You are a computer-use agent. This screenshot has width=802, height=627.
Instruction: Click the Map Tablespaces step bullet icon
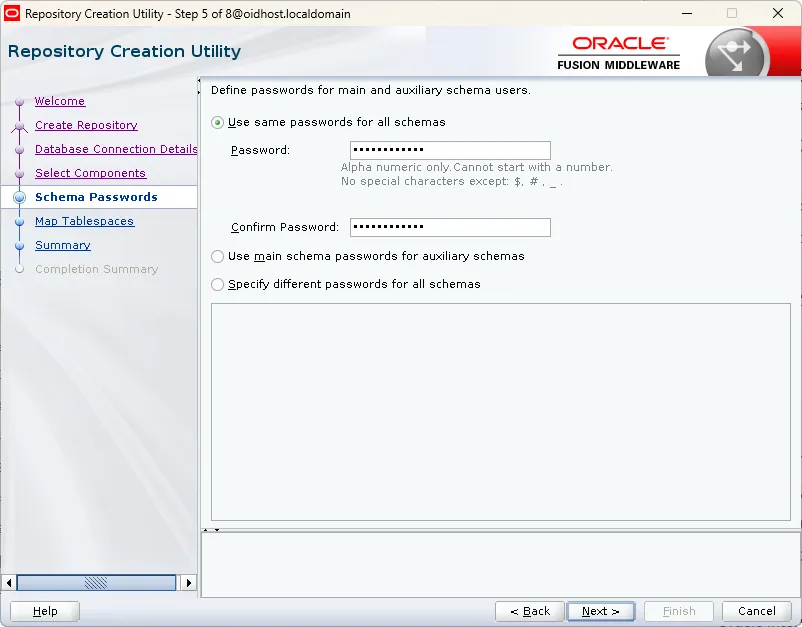[x=19, y=221]
